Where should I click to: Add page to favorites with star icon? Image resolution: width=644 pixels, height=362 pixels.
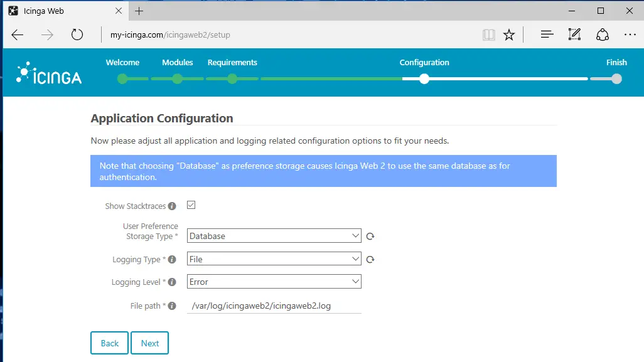pyautogui.click(x=509, y=35)
